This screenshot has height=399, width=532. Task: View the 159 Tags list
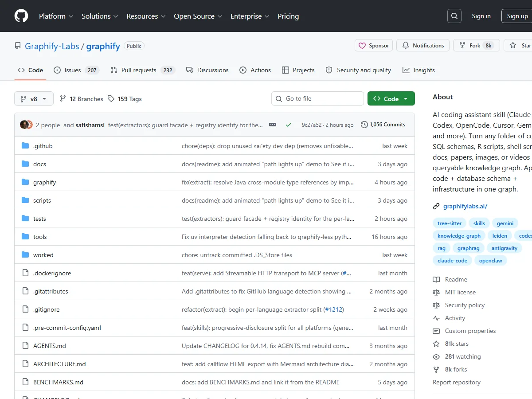[x=125, y=99]
